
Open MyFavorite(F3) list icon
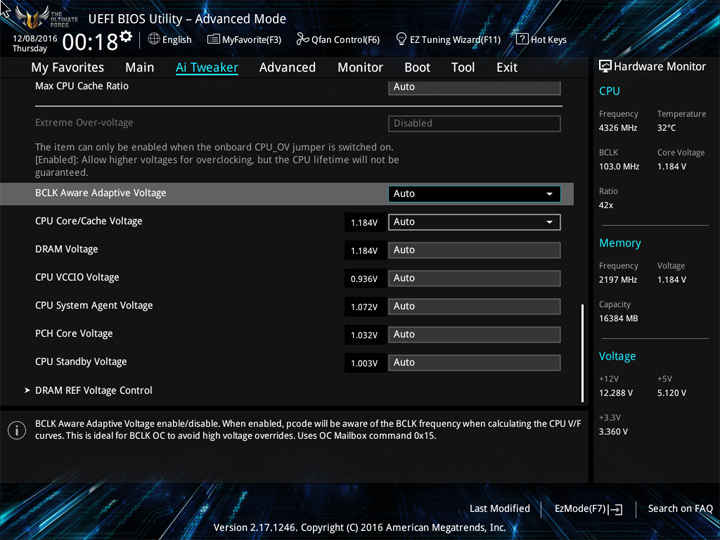(x=213, y=39)
